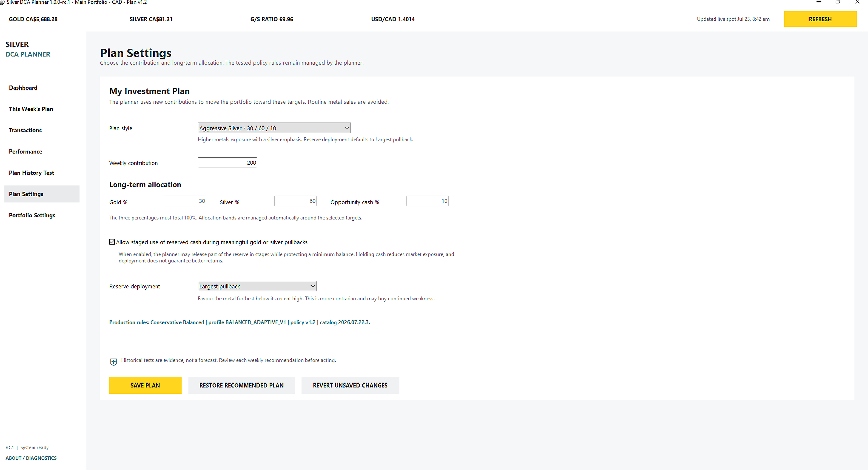This screenshot has height=470, width=868.
Task: Close the Silver DCA Planner window
Action: pos(857,2)
